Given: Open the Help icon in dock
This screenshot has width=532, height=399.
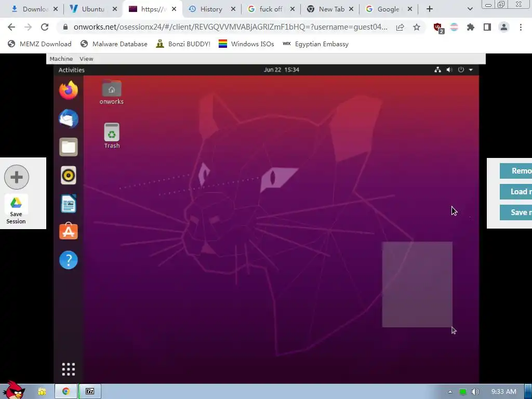Looking at the screenshot, I should pos(69,260).
